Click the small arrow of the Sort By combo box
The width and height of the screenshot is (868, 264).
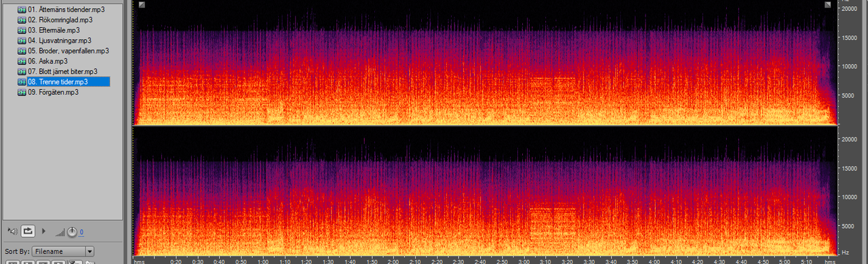point(90,251)
